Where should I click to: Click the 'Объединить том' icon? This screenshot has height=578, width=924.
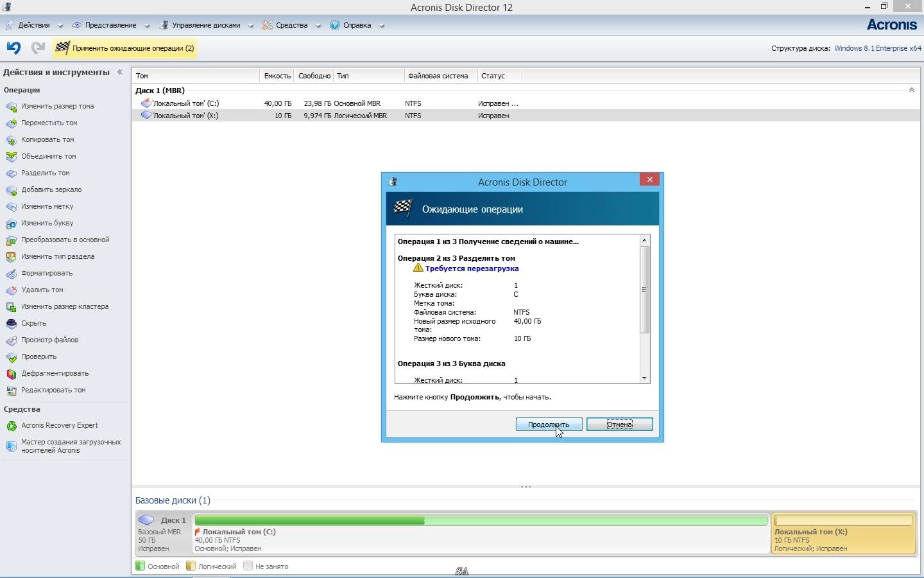point(11,157)
